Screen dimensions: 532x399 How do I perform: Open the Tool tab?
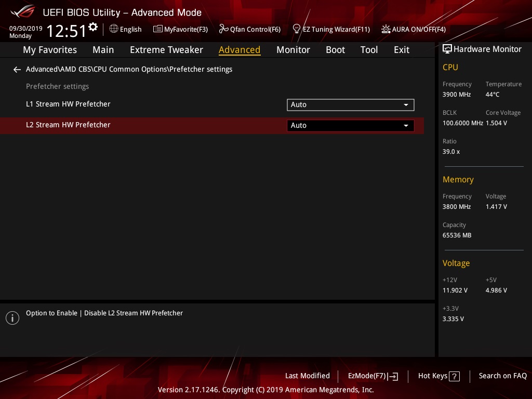369,50
